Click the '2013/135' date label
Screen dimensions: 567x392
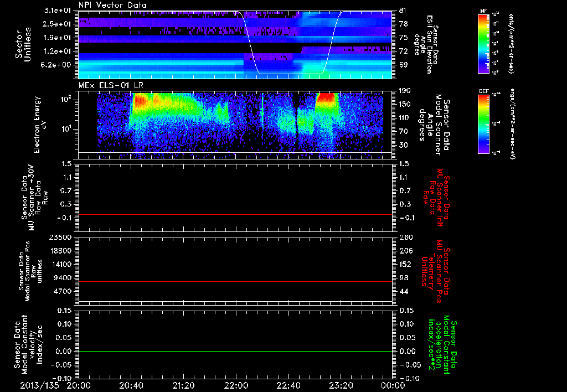click(x=39, y=385)
